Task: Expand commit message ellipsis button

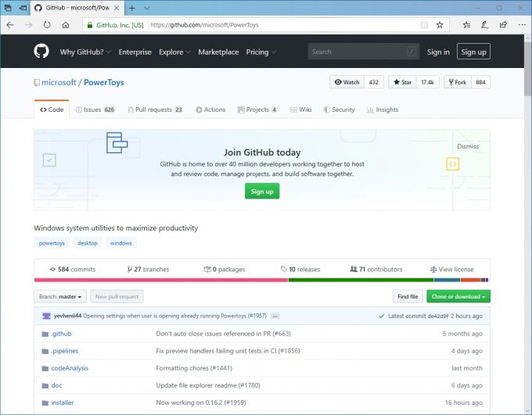Action: (275, 316)
